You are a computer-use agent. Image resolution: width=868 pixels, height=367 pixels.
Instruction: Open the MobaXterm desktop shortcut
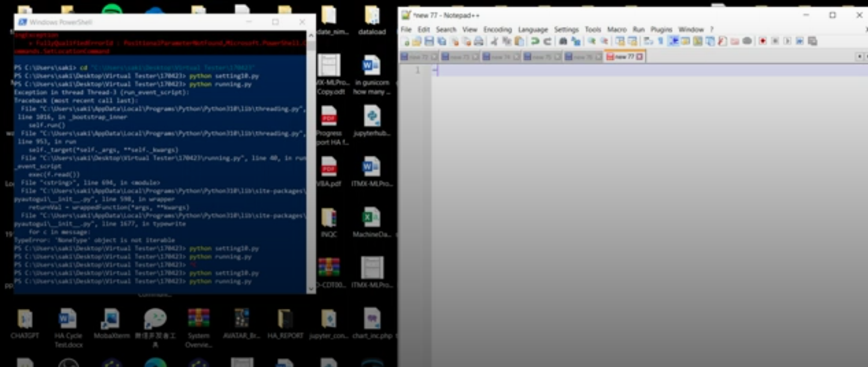tap(110, 324)
